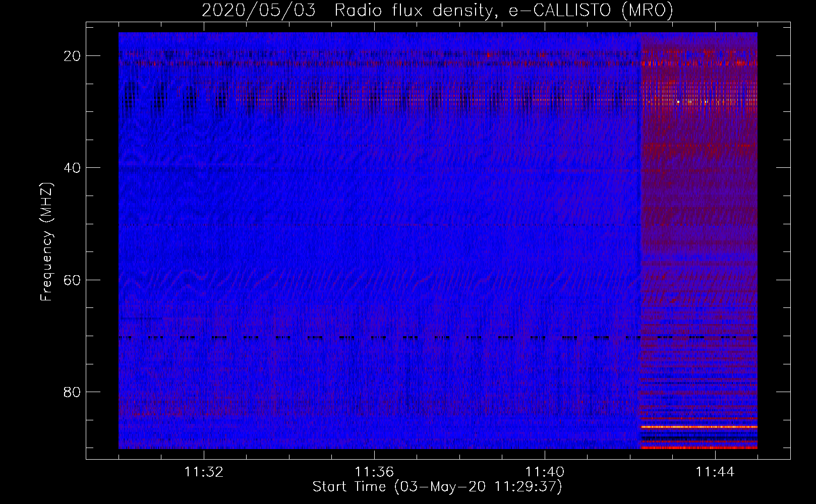This screenshot has height=504, width=816.
Task: Click the 80 frequency tick label
Action: click(73, 392)
